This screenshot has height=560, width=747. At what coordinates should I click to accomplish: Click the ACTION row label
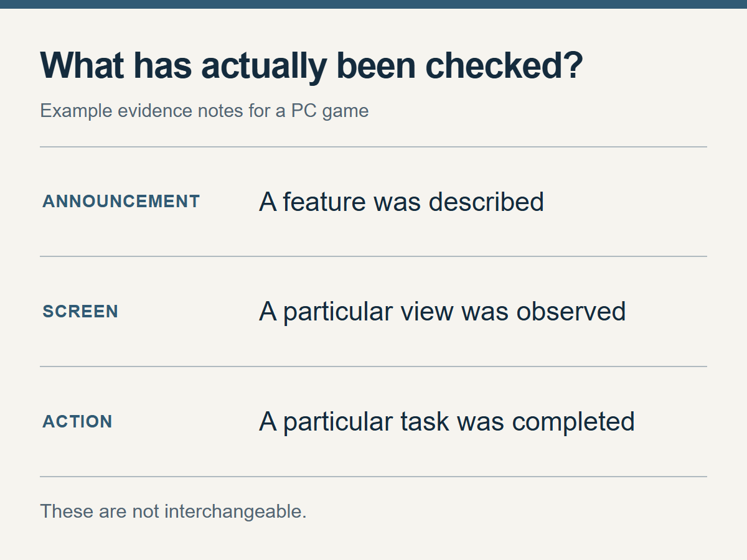[77, 422]
